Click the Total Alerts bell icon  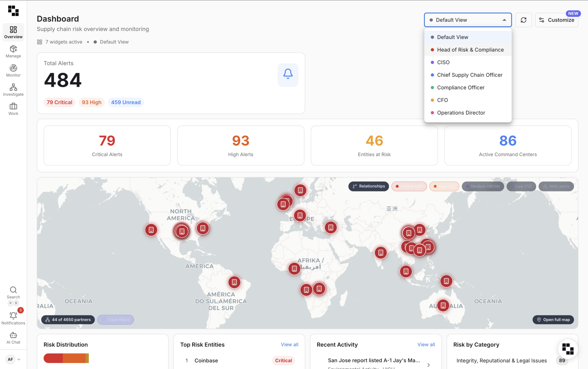pyautogui.click(x=288, y=75)
